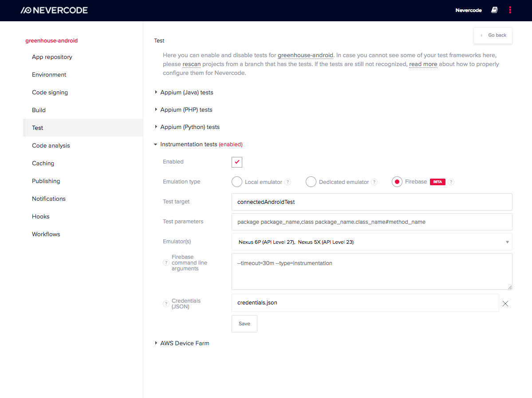Expand Appium (Python) tests section

click(187, 127)
